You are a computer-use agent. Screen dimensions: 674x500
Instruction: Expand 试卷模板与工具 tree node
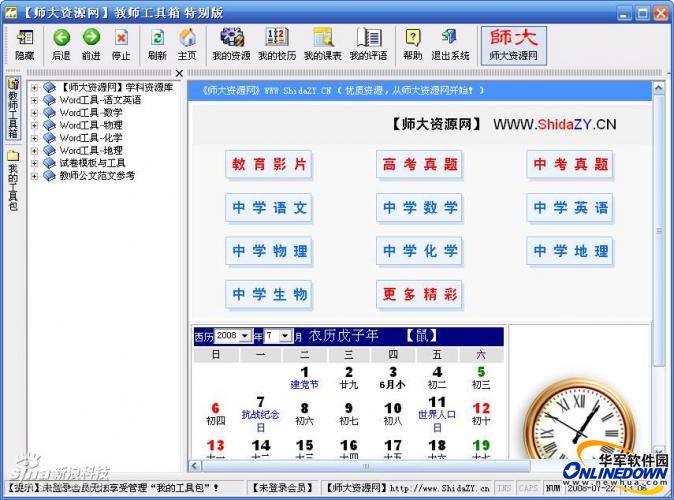coord(34,163)
